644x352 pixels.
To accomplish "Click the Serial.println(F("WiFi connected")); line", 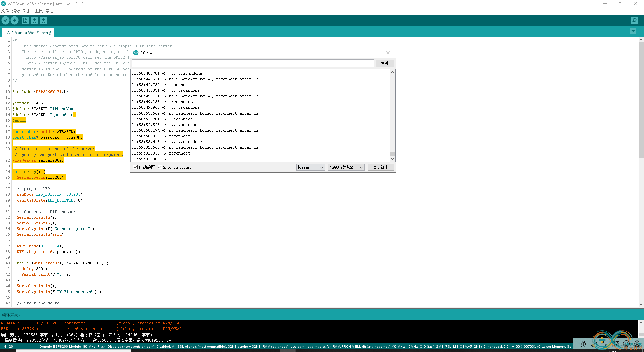I will coord(59,292).
